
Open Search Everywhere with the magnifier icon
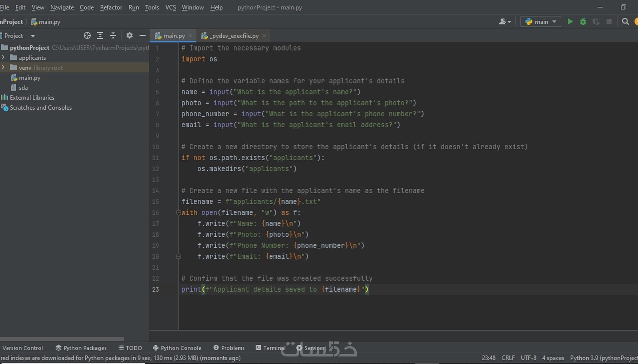[x=625, y=21]
